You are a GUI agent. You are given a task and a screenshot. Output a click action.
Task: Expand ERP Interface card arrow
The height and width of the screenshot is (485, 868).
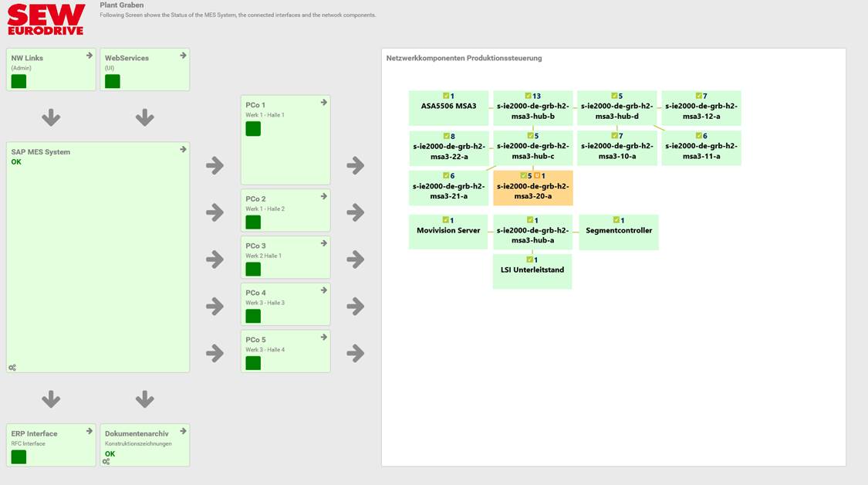[x=88, y=431]
